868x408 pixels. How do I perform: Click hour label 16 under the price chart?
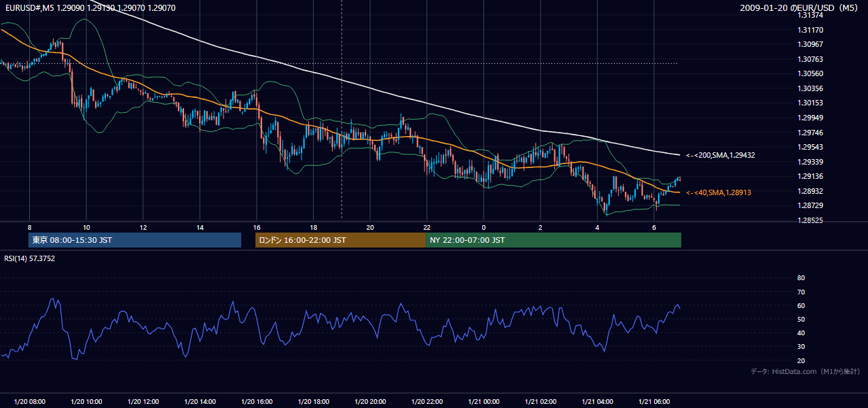click(257, 226)
